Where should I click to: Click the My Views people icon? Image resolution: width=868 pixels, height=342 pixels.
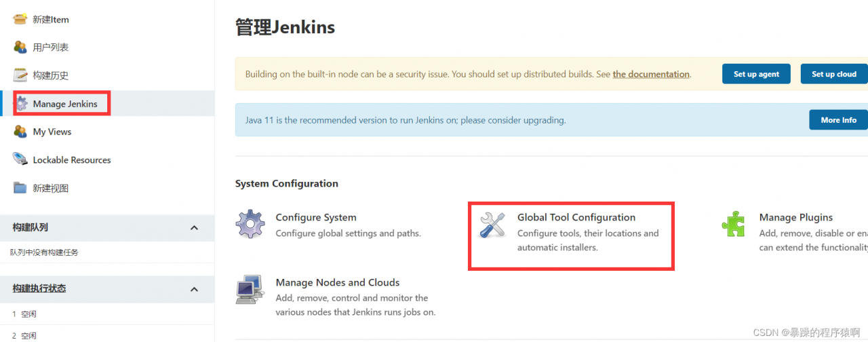click(x=20, y=132)
